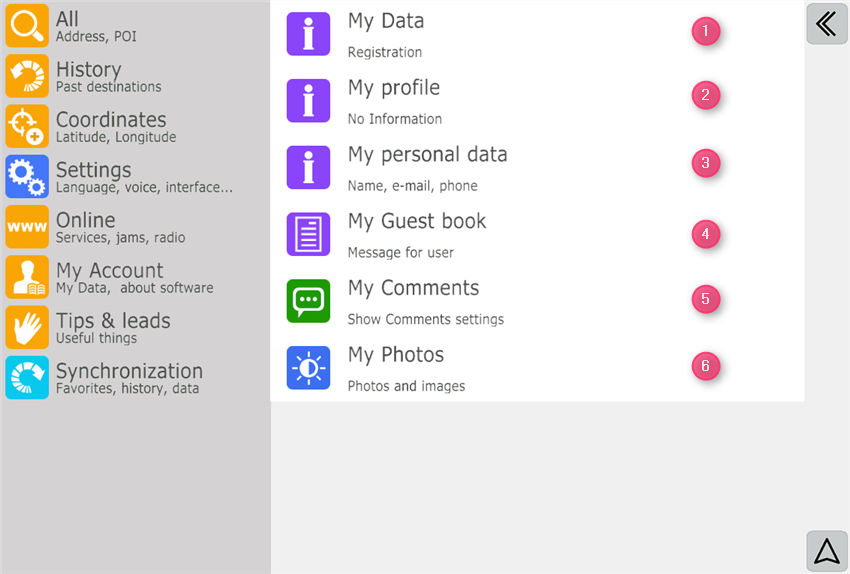The image size is (850, 574).
Task: Click the My Comments speech bubble icon
Action: tap(308, 301)
